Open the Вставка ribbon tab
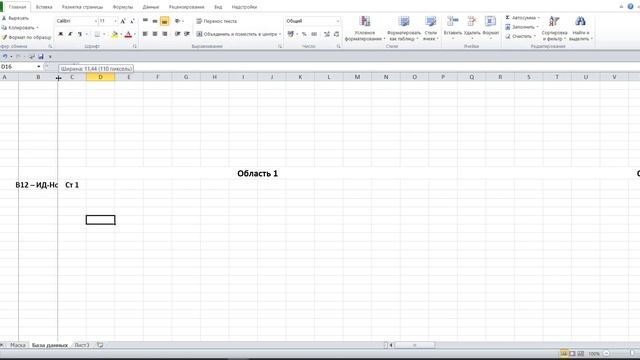The image size is (640, 360). [x=44, y=7]
